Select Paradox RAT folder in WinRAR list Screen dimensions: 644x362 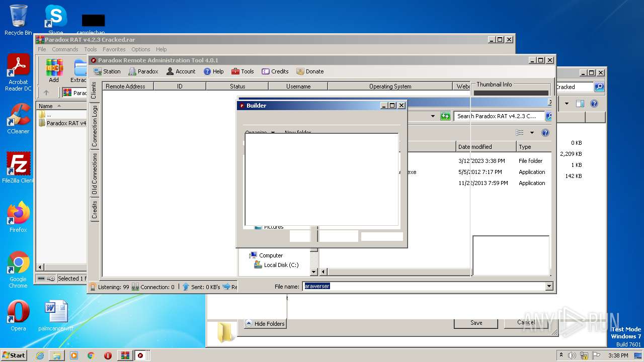[62, 123]
